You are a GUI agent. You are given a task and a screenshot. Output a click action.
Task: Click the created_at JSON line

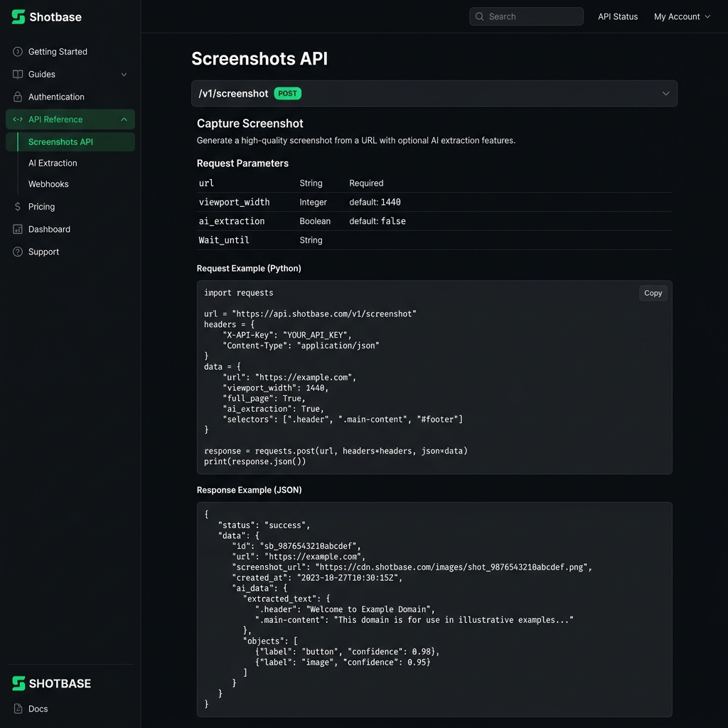pyautogui.click(x=317, y=577)
